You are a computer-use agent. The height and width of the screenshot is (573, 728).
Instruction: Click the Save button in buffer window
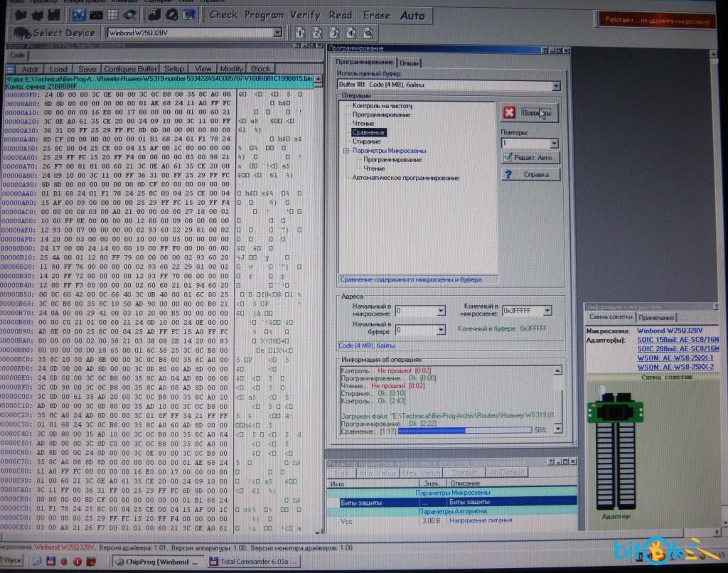point(87,69)
